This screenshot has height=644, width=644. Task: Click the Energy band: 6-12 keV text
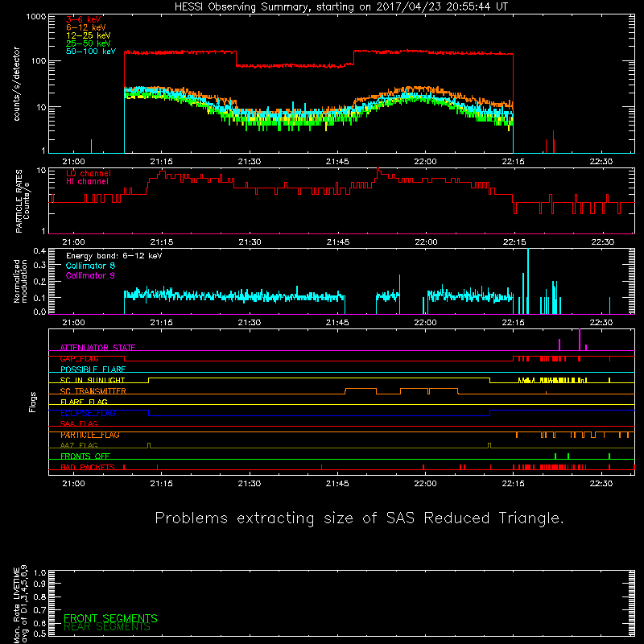coord(114,256)
